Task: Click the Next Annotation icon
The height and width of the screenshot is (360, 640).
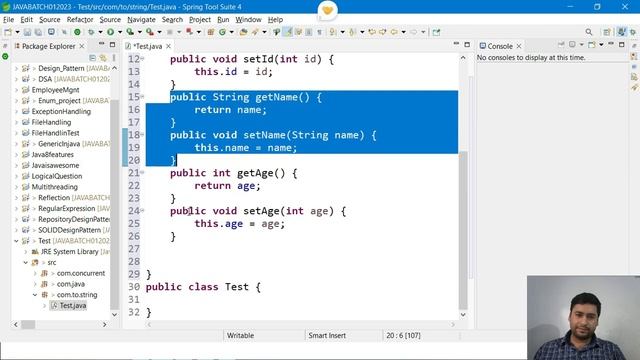Action: pos(333,32)
